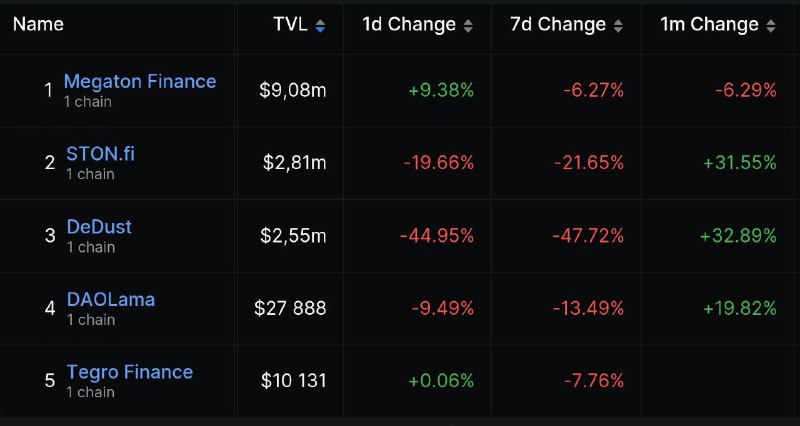Select STON.fi 1d change -19.66%
800x426 pixels.
coord(439,163)
